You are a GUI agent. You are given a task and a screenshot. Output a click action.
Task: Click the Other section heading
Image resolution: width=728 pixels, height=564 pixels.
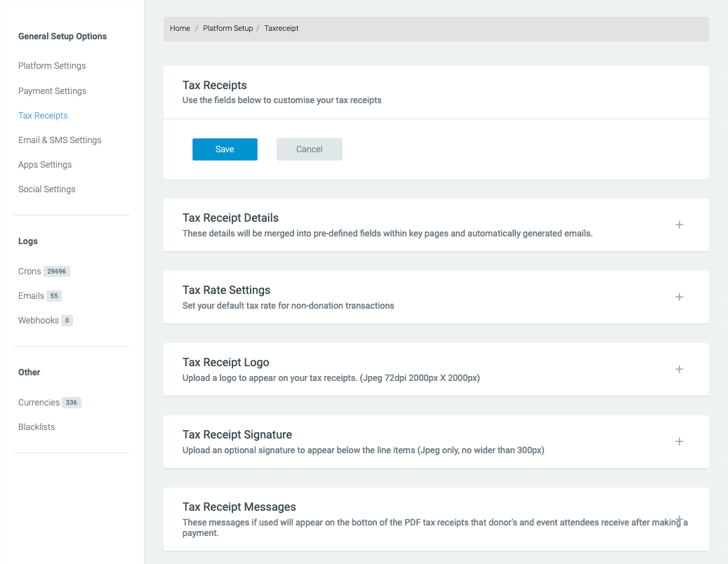tap(29, 372)
